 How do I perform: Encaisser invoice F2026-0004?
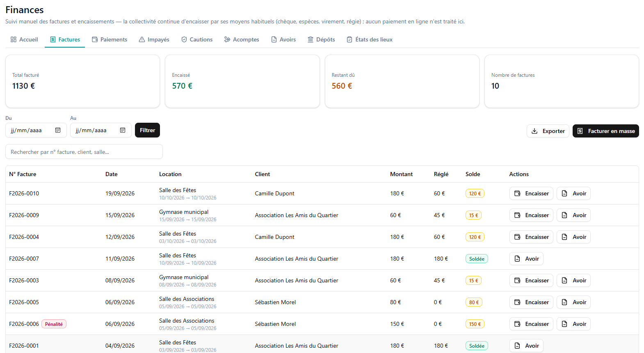click(532, 237)
